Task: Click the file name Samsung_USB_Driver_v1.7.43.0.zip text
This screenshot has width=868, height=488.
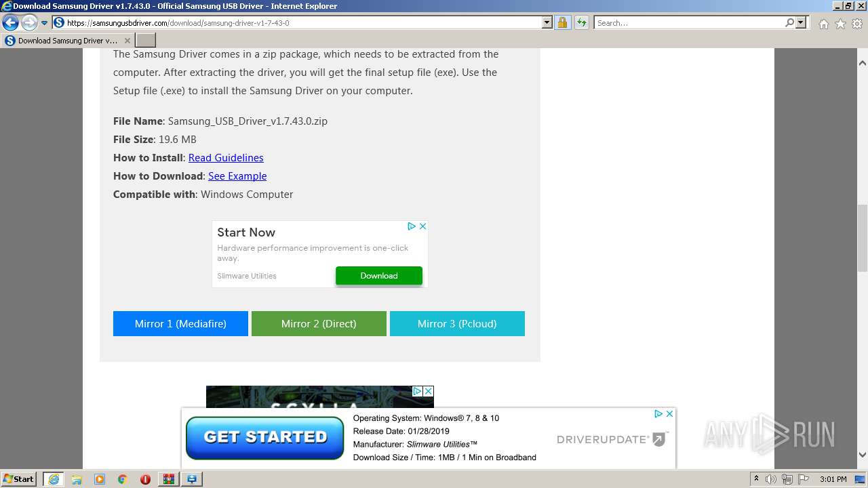Action: [248, 121]
